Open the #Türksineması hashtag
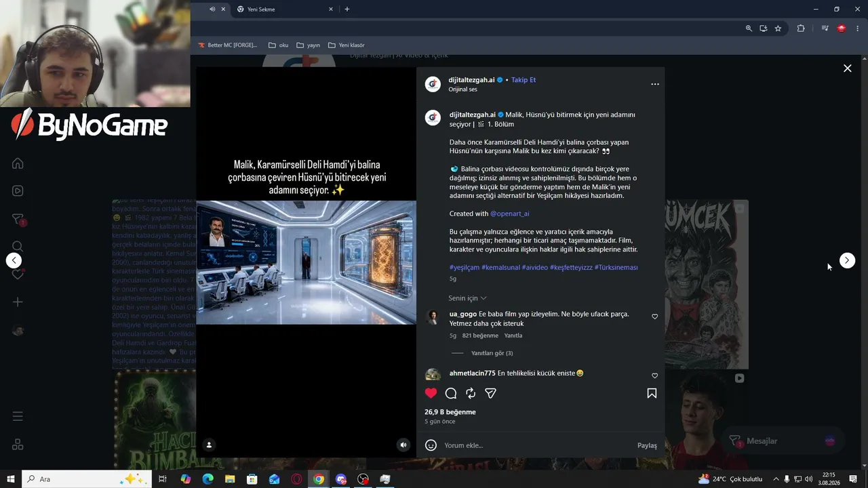This screenshot has height=488, width=868. pyautogui.click(x=616, y=267)
